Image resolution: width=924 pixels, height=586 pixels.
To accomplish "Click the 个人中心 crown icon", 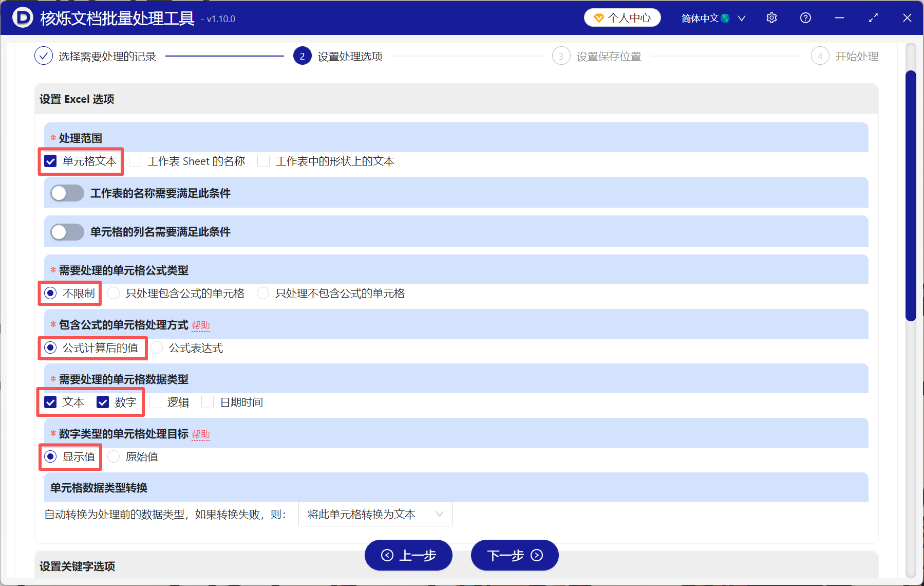I will coord(598,17).
